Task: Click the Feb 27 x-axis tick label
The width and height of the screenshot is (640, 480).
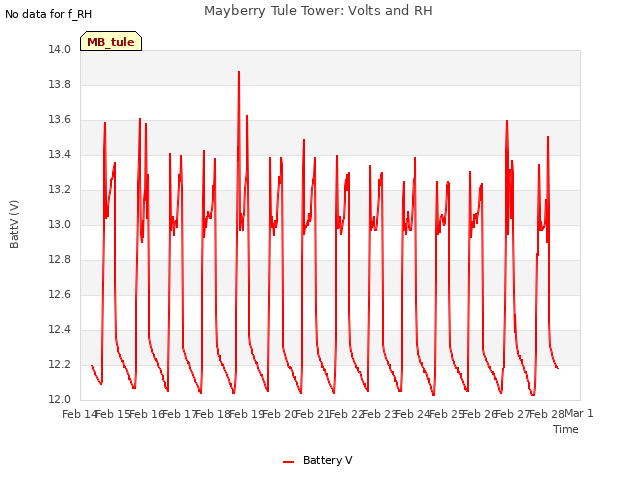Action: pos(513,414)
